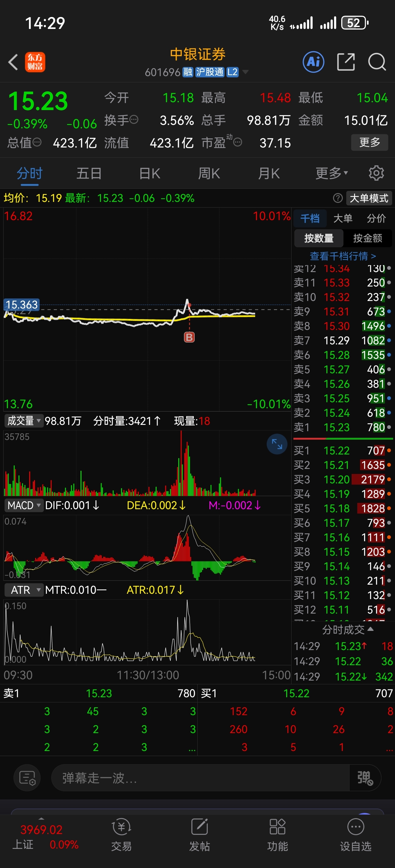The height and width of the screenshot is (868, 395).
Task: Tap 设自选 add to watchlist icon
Action: (x=356, y=834)
